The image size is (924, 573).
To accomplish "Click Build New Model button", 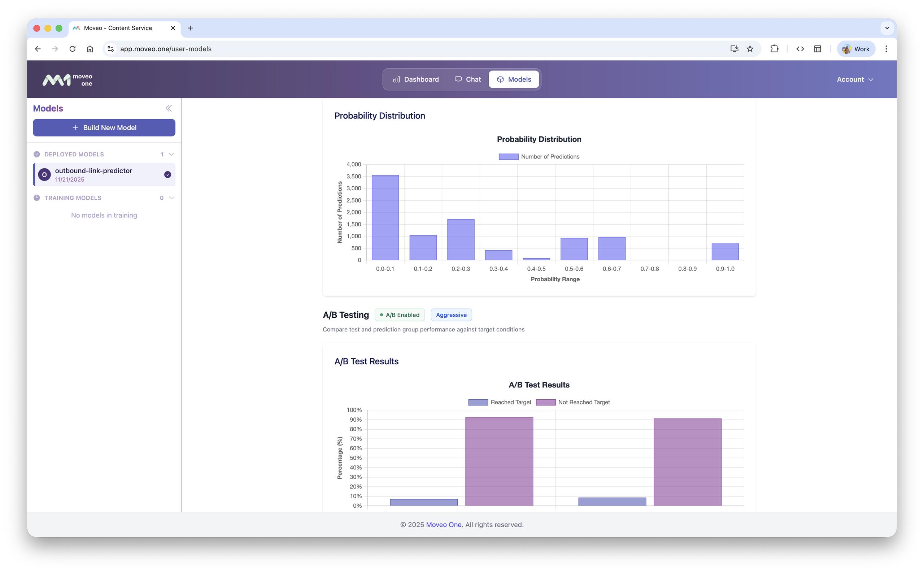I will (x=104, y=128).
